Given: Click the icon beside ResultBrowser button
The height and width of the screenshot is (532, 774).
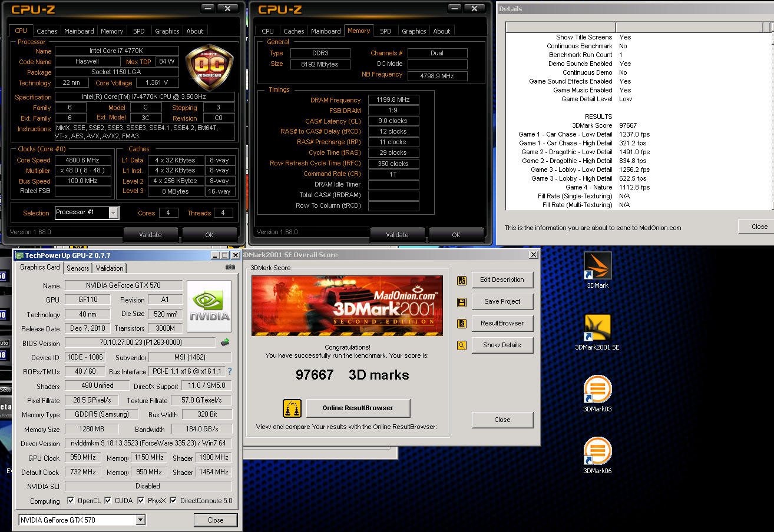Looking at the screenshot, I should [462, 324].
